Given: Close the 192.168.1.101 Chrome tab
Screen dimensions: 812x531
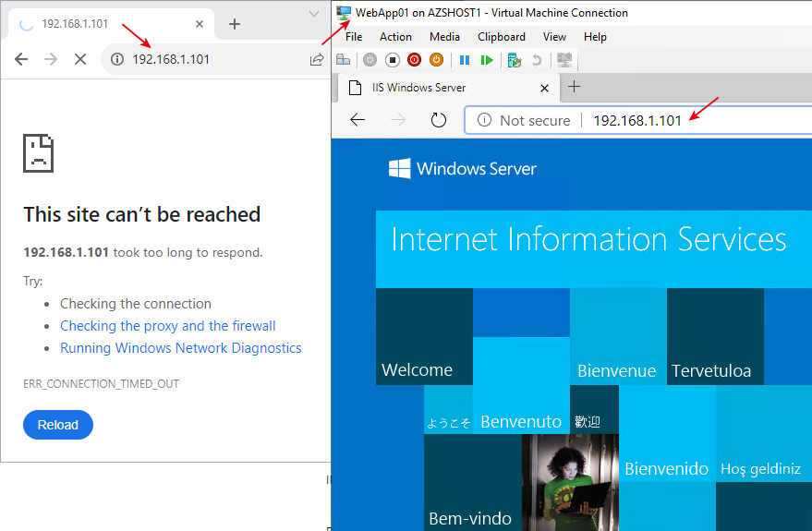Looking at the screenshot, I should tap(200, 24).
